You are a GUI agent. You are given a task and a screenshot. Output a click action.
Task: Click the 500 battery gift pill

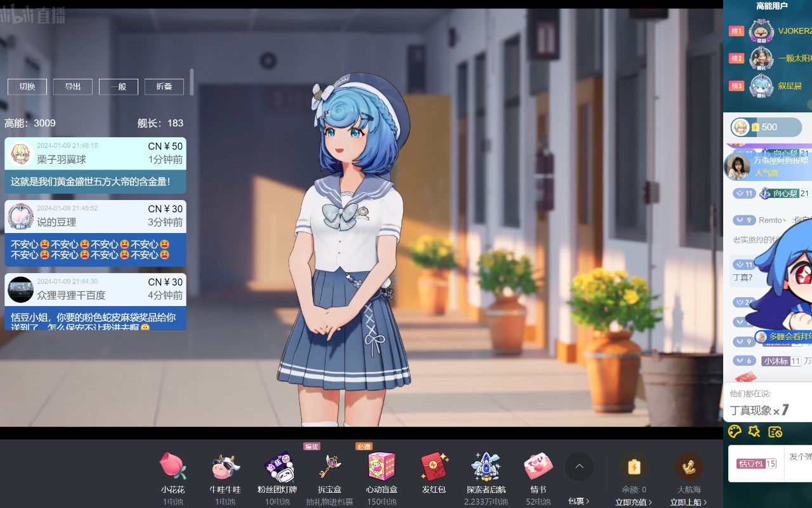766,127
